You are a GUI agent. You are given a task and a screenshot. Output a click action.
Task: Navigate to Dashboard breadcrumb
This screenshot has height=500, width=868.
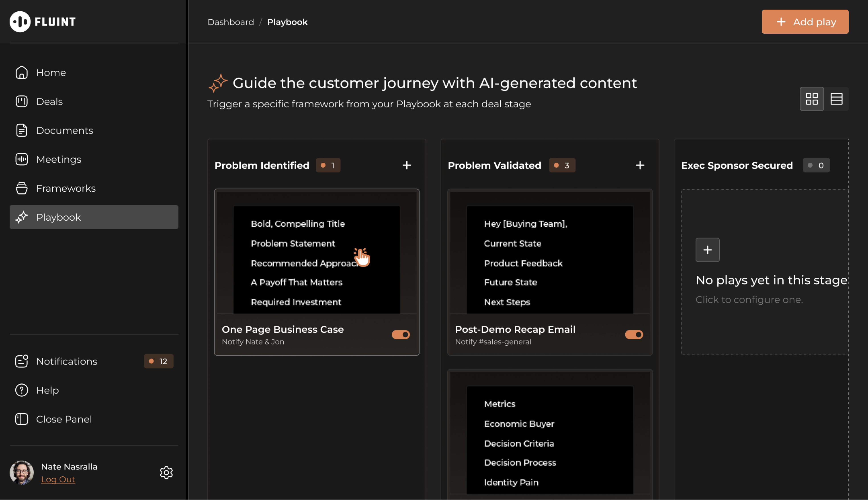click(230, 22)
